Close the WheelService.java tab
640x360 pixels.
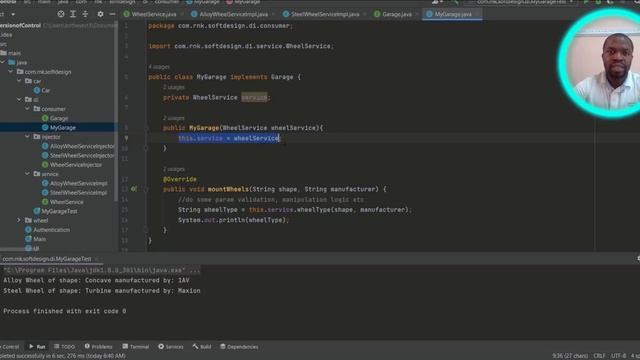pos(182,14)
